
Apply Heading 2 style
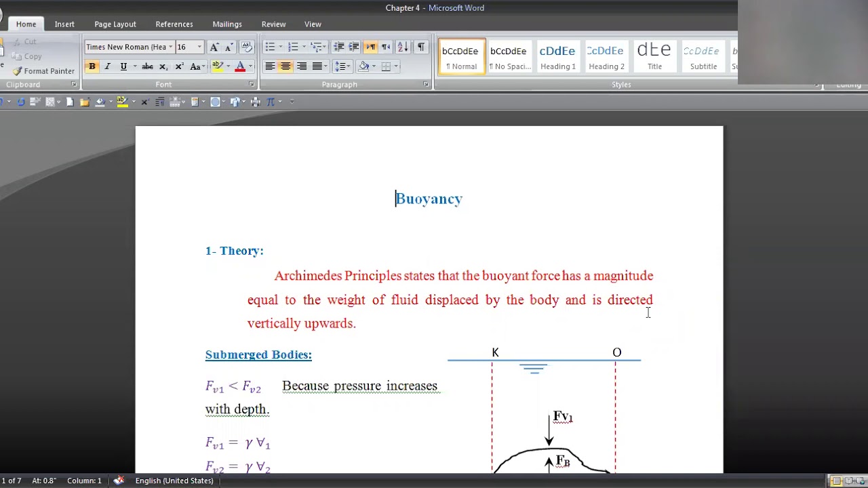pos(606,56)
